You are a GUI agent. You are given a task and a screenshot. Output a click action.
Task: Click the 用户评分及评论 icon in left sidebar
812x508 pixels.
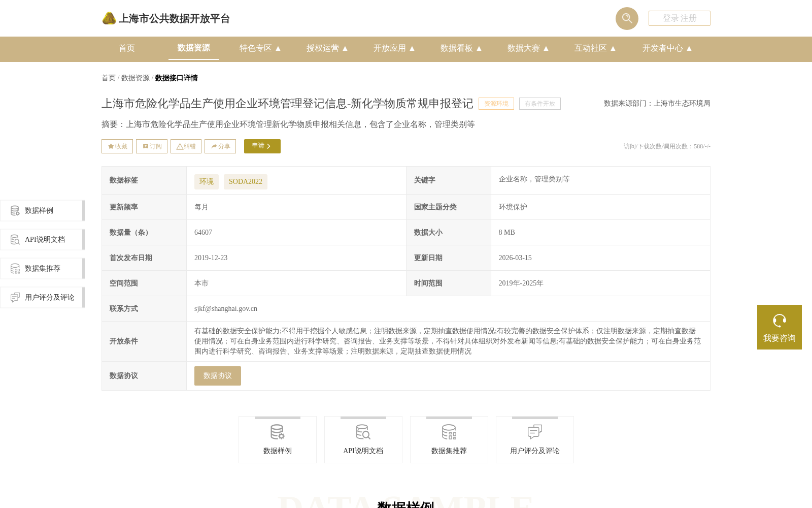15,298
